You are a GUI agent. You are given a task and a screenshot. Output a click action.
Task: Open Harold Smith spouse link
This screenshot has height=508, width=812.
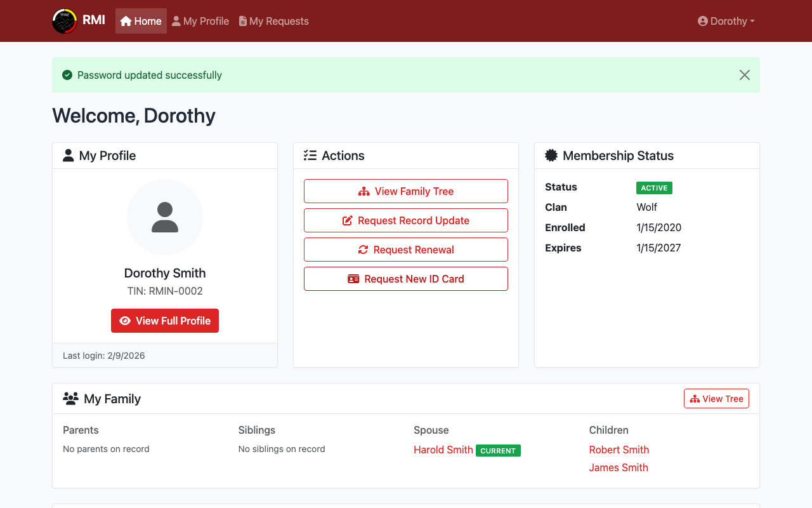(443, 450)
